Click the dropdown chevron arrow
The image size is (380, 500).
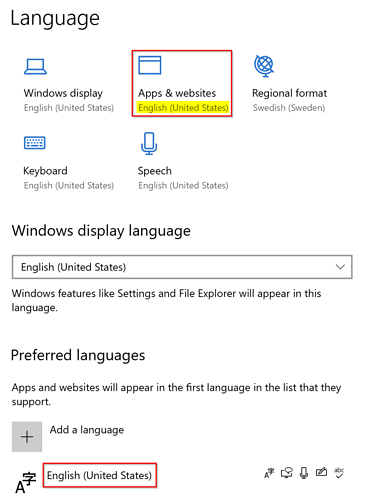click(340, 267)
